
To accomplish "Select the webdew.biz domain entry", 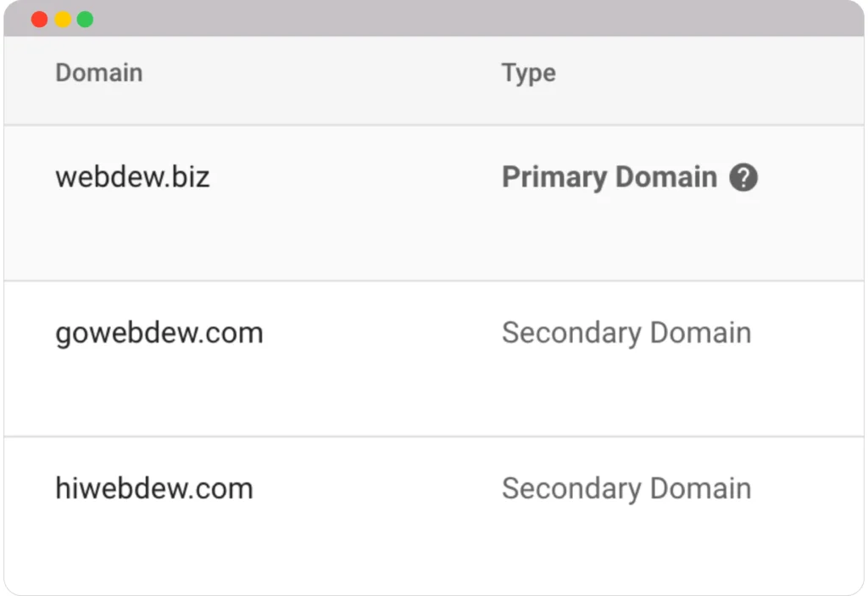I will (x=132, y=177).
